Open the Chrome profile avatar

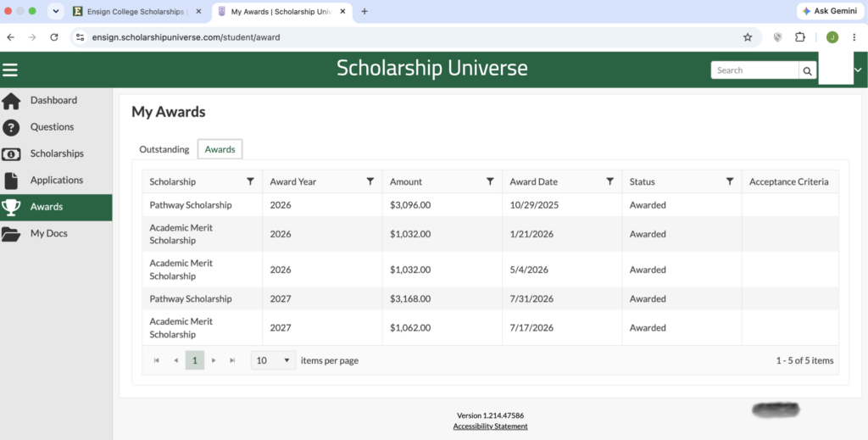click(832, 37)
